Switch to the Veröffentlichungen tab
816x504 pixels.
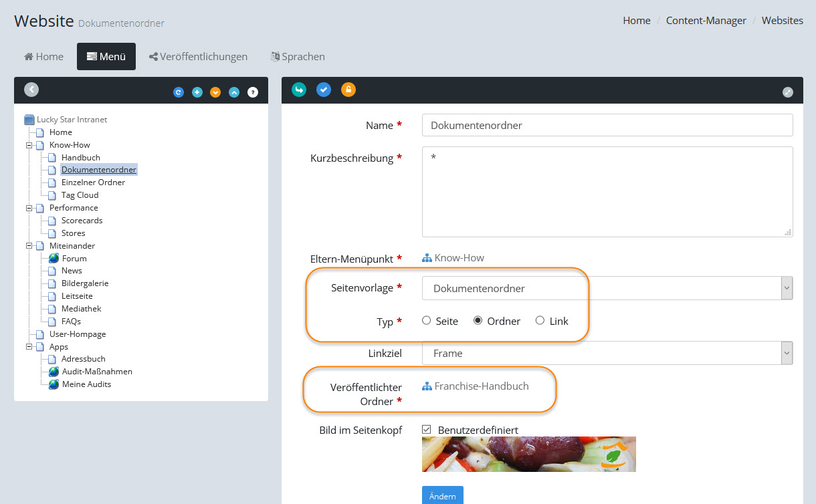tap(198, 57)
